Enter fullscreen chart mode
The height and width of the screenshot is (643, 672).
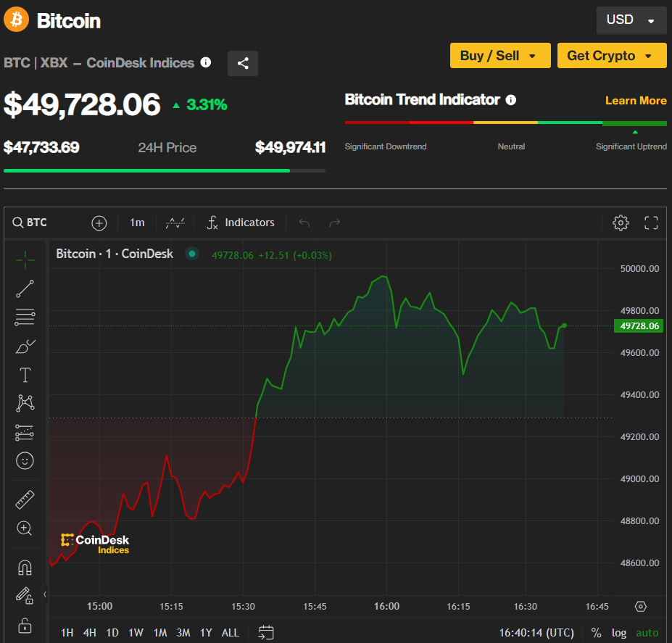651,223
